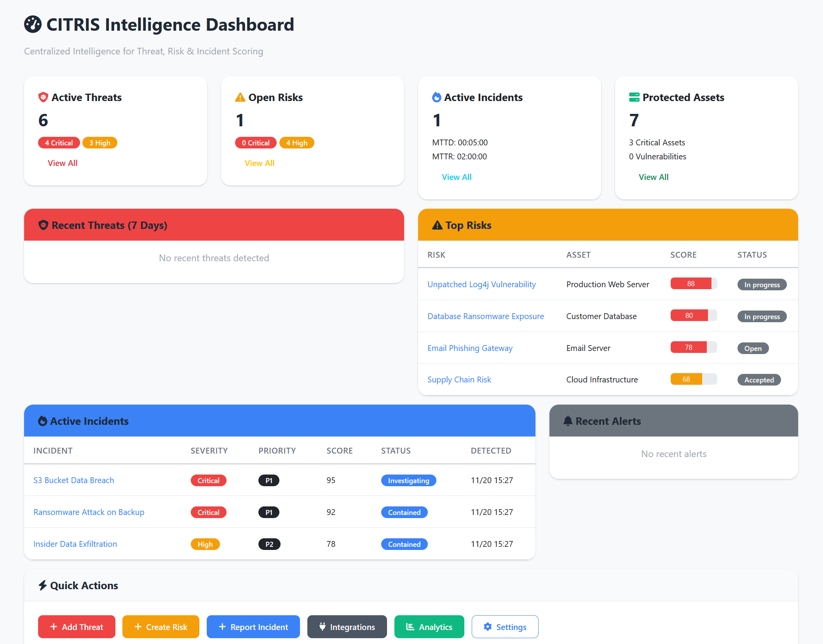Click the gear icon inside the Settings button
Screen dimensions: 823x644
[488, 627]
